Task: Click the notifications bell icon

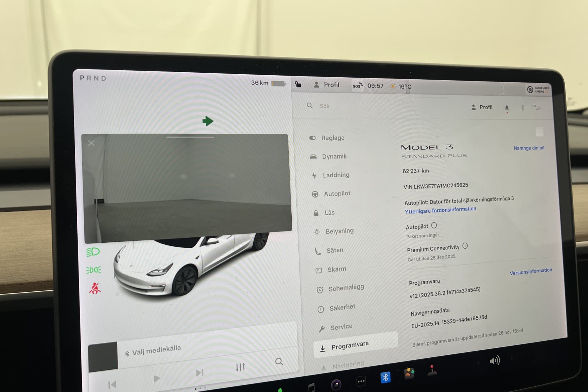Action: [x=507, y=108]
